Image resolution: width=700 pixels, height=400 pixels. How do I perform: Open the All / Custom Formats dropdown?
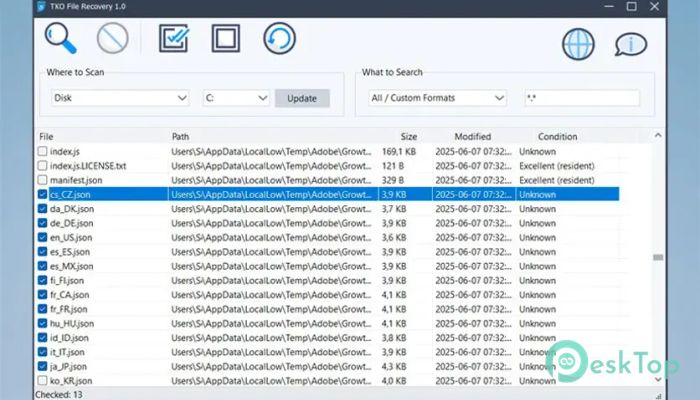pyautogui.click(x=438, y=98)
